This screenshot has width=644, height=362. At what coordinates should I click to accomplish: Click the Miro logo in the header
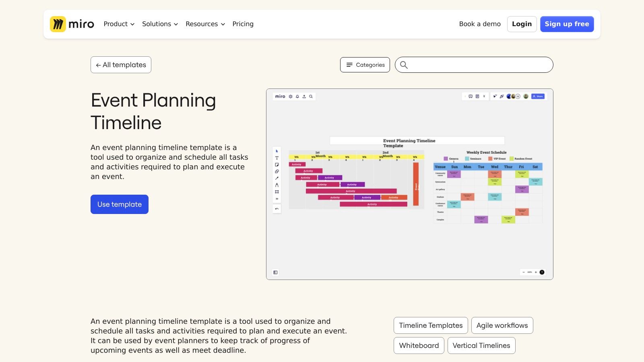[72, 24]
